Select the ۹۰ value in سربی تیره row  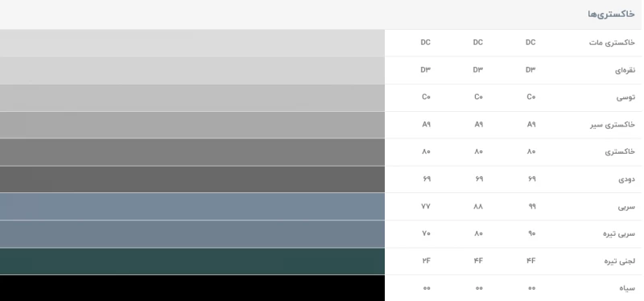[531, 233]
